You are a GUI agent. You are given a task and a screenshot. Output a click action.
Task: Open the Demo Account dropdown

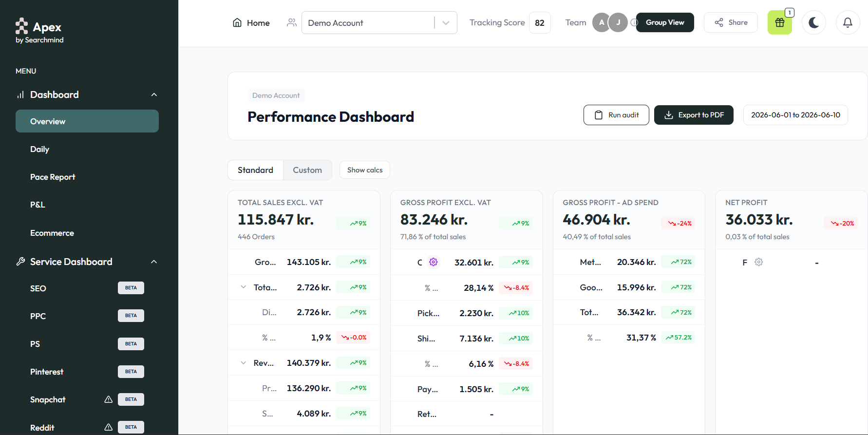click(379, 23)
